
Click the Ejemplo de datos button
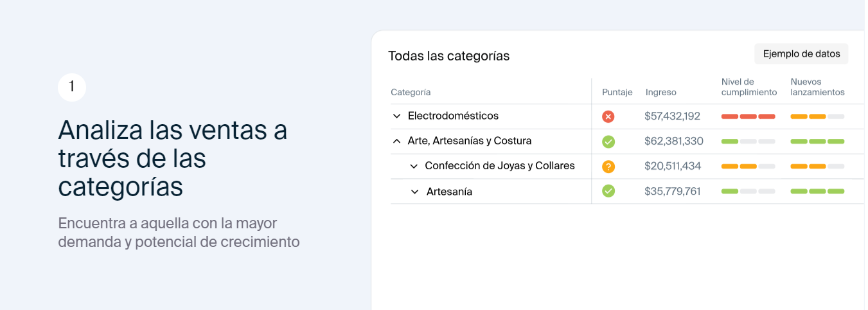click(801, 54)
